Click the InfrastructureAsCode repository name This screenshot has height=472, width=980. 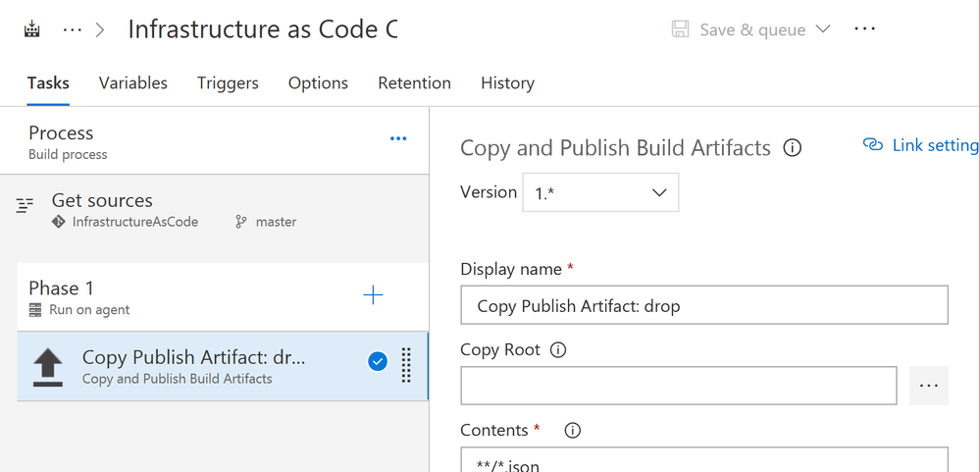135,222
